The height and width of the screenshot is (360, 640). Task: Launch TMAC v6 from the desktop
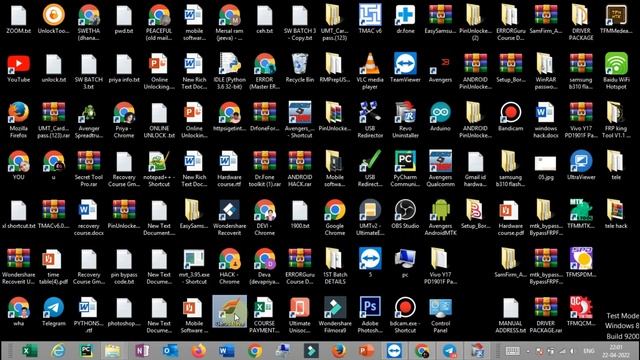coord(370,19)
